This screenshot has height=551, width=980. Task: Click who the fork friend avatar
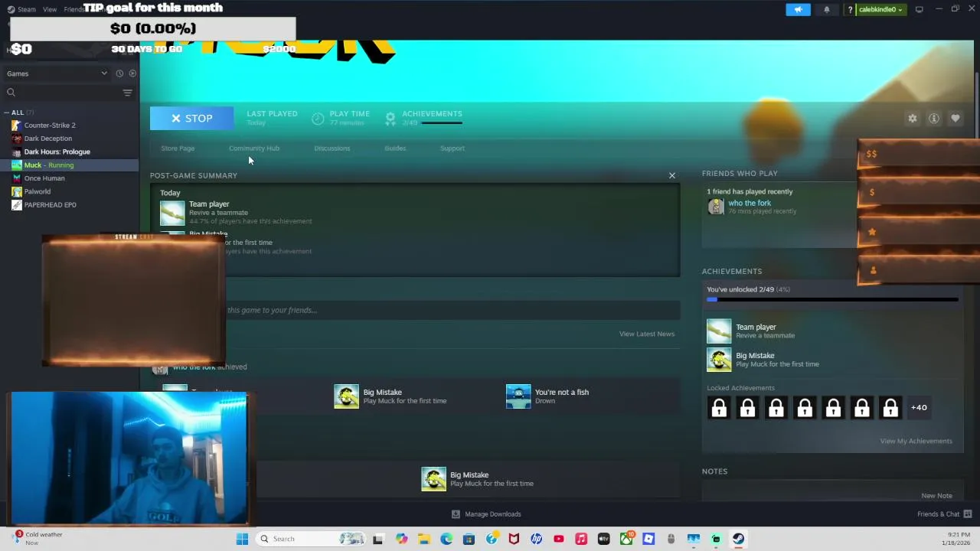pos(716,207)
